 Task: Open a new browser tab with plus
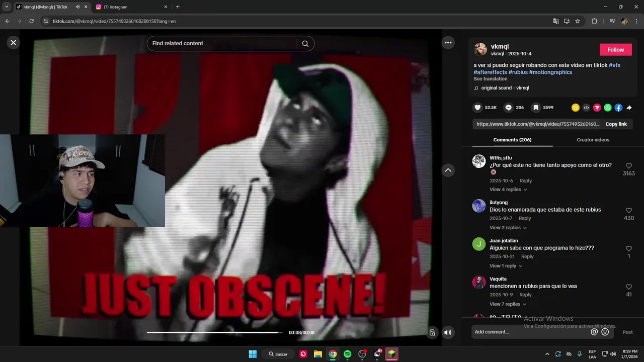178,7
